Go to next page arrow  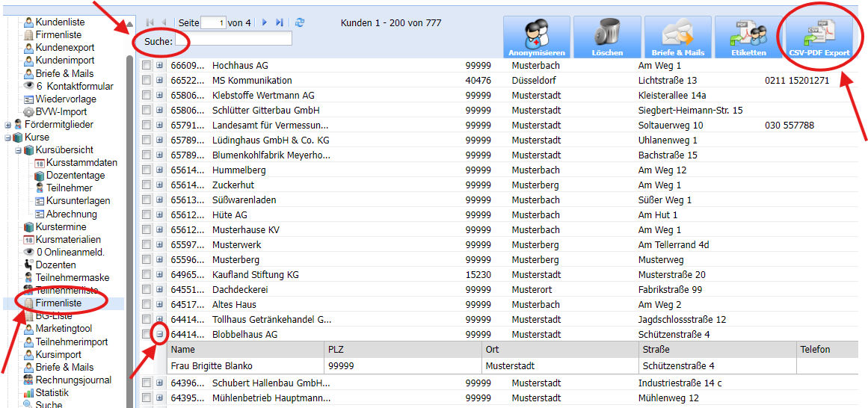[x=265, y=23]
